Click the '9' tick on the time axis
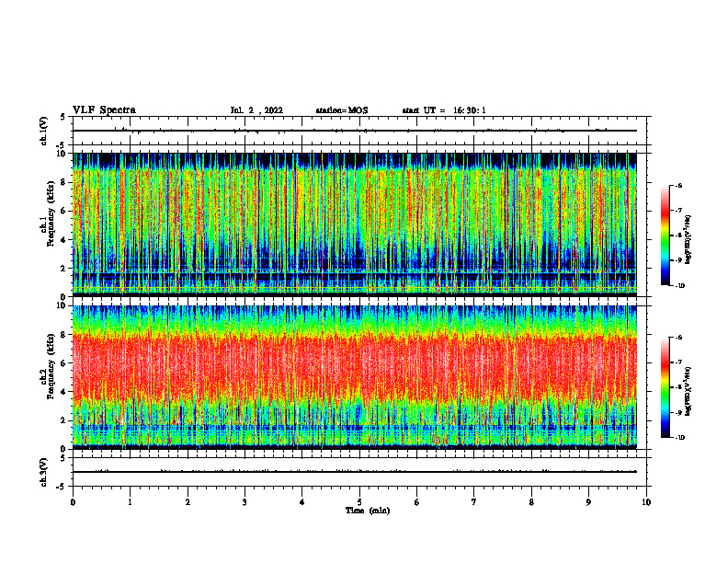Screen dimensions: 728x563 point(588,502)
